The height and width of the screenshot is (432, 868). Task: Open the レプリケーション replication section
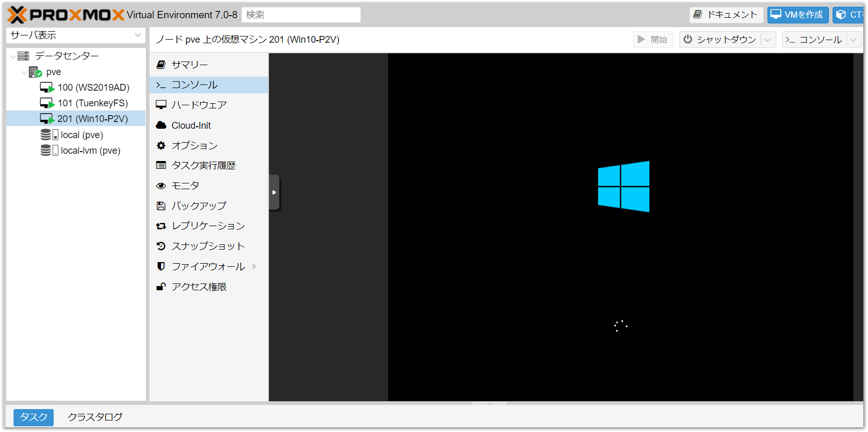209,226
